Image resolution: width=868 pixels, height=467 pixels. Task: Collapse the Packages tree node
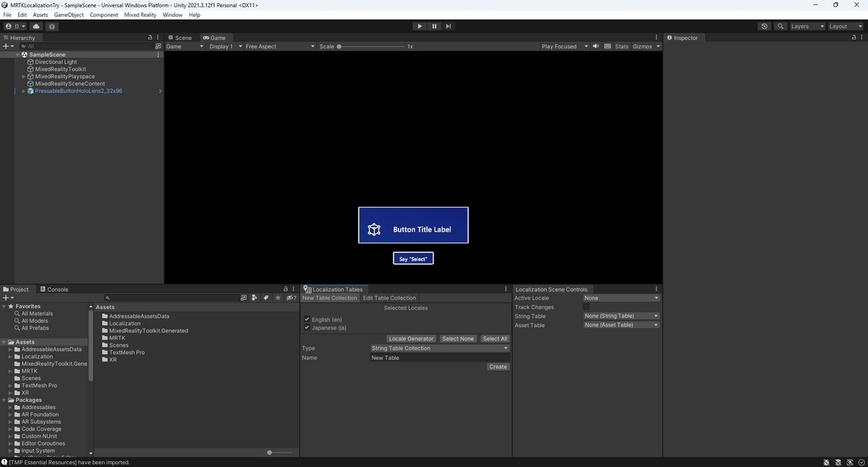[4, 400]
